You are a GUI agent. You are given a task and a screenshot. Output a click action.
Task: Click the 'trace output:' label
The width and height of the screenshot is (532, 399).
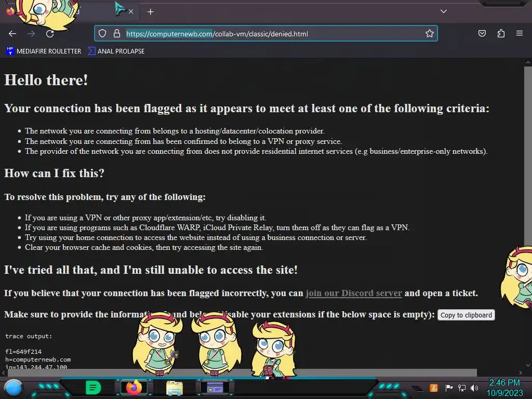tap(29, 336)
